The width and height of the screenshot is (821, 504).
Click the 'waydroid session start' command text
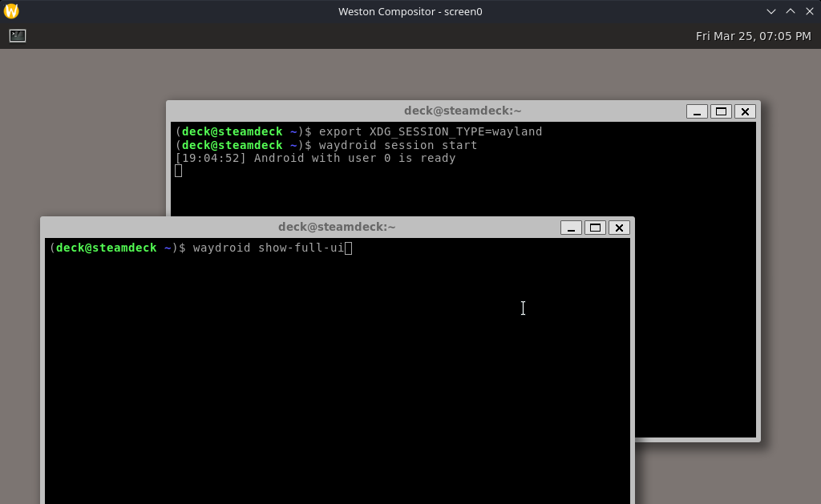click(398, 146)
